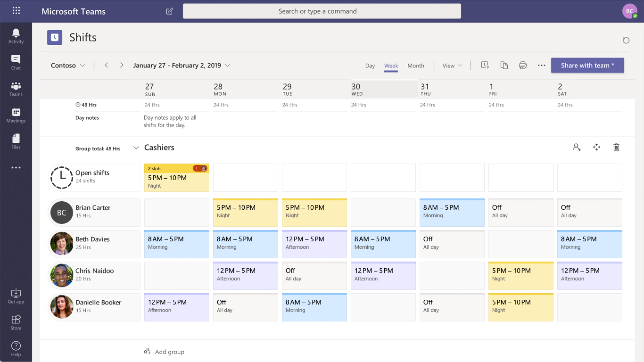This screenshot has width=644, height=362.
Task: Open the date range picker dropdown
Action: (x=182, y=66)
